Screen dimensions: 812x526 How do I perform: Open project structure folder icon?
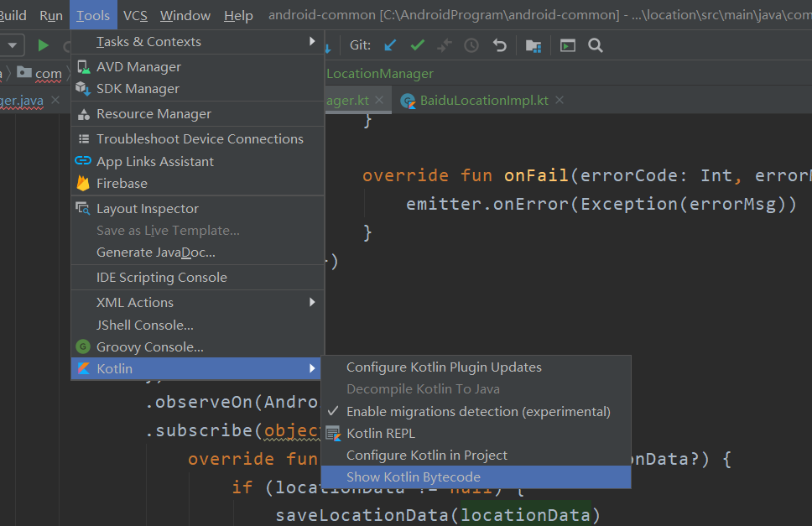[534, 46]
